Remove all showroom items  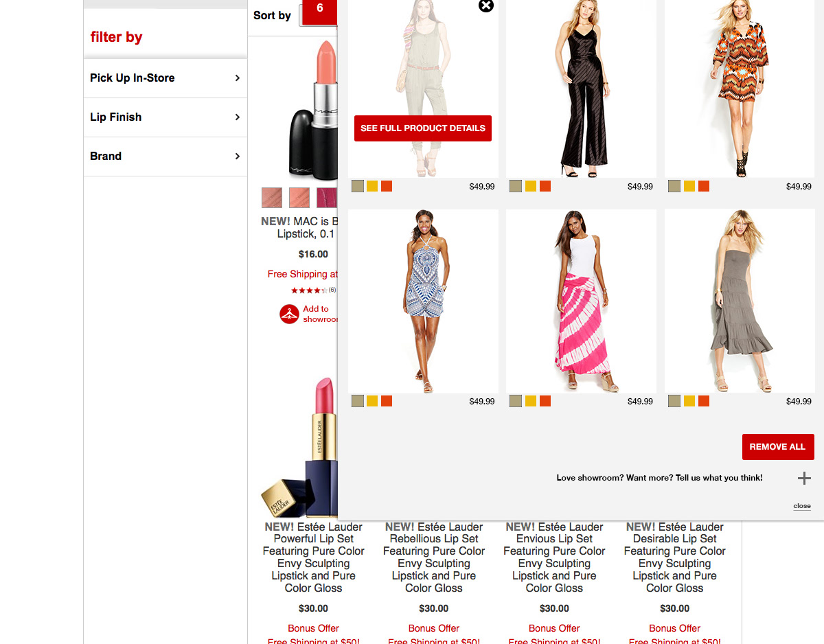(778, 447)
